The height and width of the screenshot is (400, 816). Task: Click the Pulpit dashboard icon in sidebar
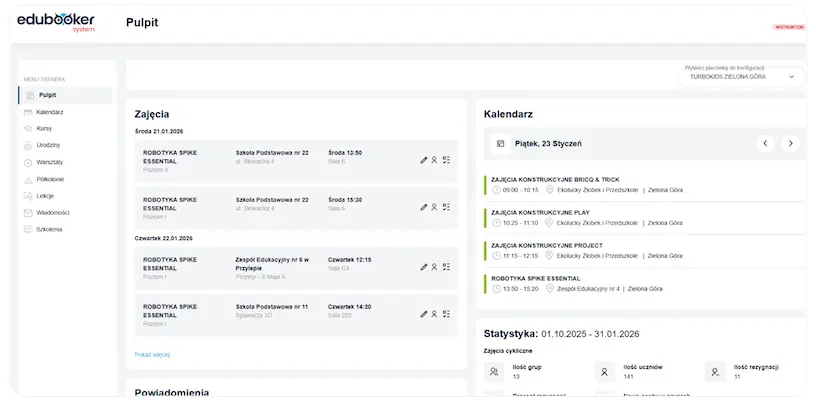(x=30, y=96)
